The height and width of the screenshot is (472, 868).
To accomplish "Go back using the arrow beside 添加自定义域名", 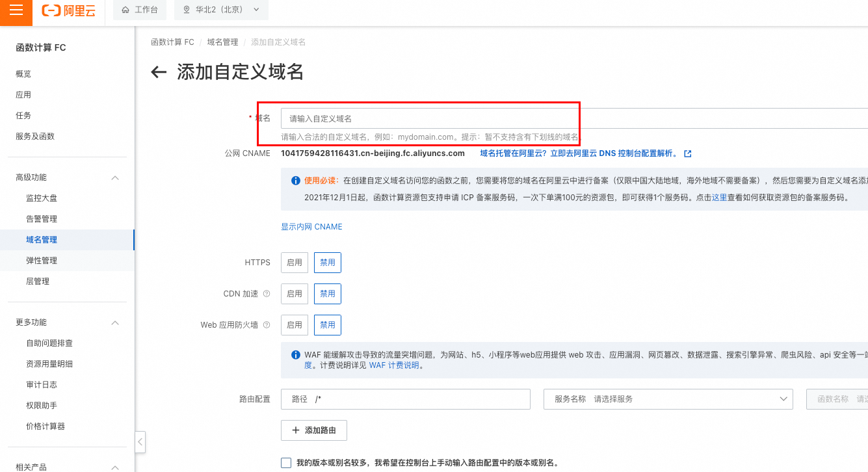I will pos(159,72).
